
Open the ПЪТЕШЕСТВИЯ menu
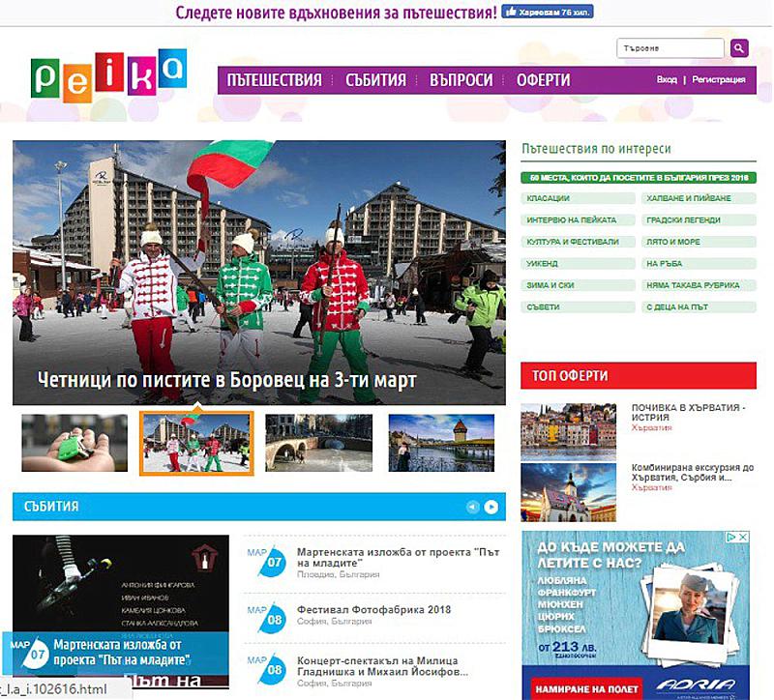(x=274, y=80)
